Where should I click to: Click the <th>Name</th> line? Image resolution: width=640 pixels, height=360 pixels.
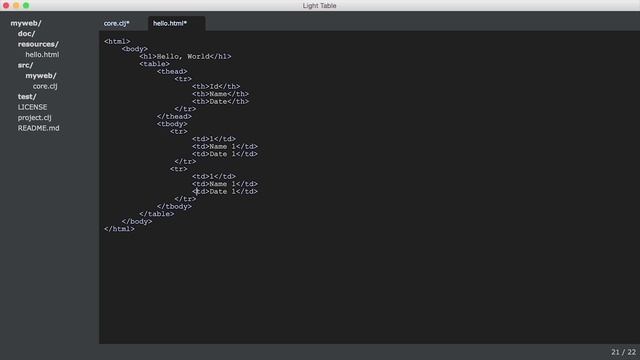[220, 94]
